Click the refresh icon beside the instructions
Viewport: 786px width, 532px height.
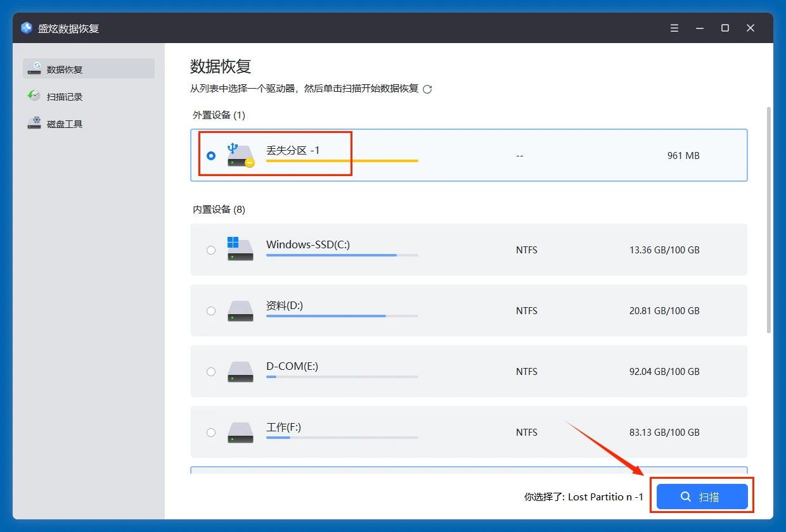click(427, 89)
